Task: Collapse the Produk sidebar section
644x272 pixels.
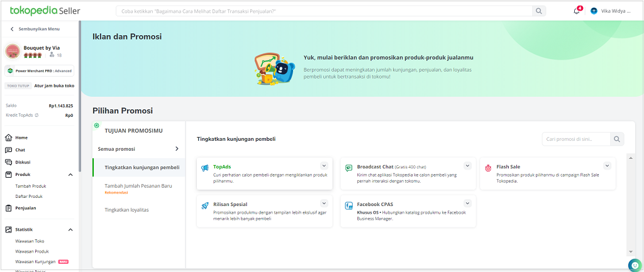Action: [70, 175]
